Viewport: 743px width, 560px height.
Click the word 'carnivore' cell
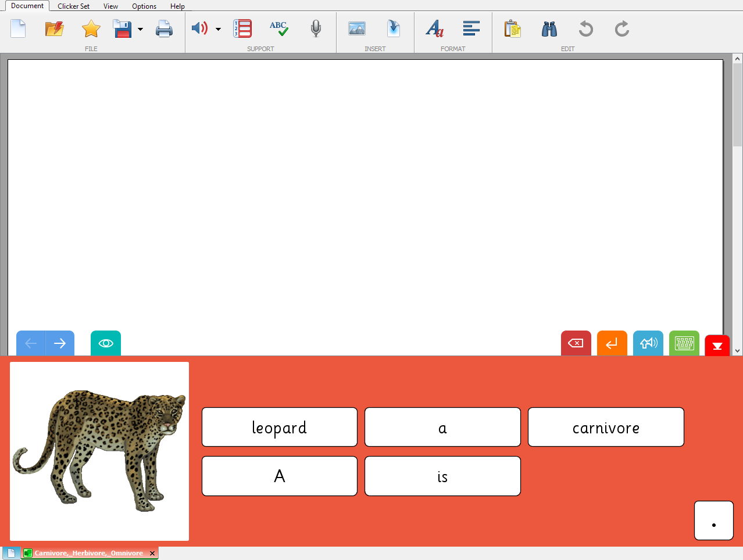[605, 427]
